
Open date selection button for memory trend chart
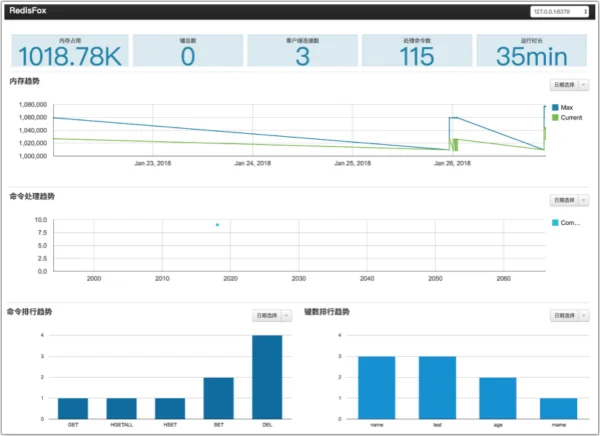coord(564,85)
